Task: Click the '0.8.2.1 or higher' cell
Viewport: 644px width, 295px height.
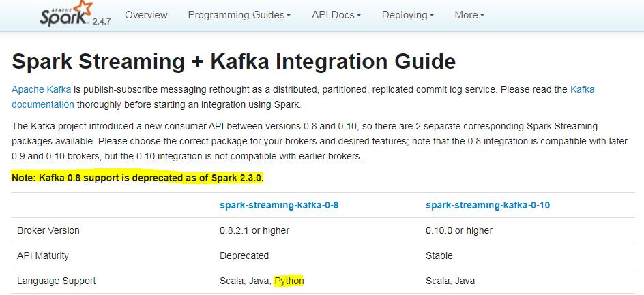Action: pos(254,230)
